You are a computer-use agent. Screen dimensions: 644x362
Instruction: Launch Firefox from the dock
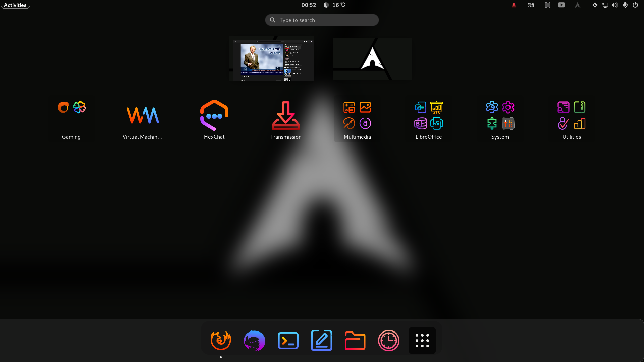221,341
